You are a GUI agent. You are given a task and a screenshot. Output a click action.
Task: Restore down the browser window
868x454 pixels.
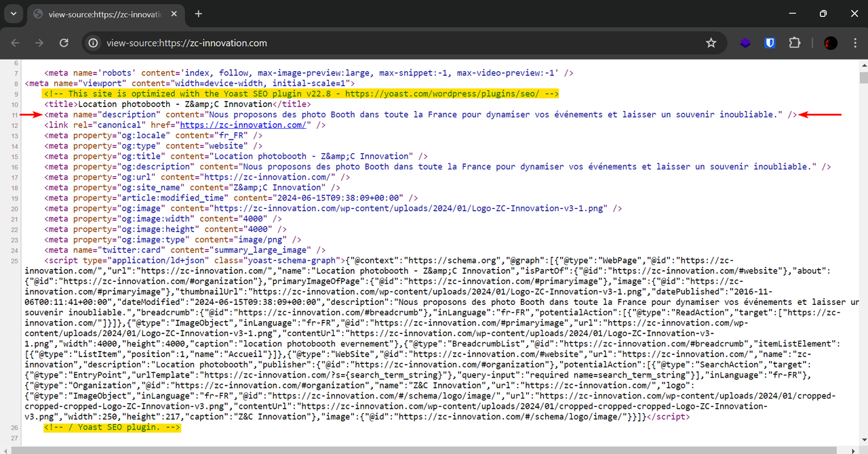[x=823, y=14]
